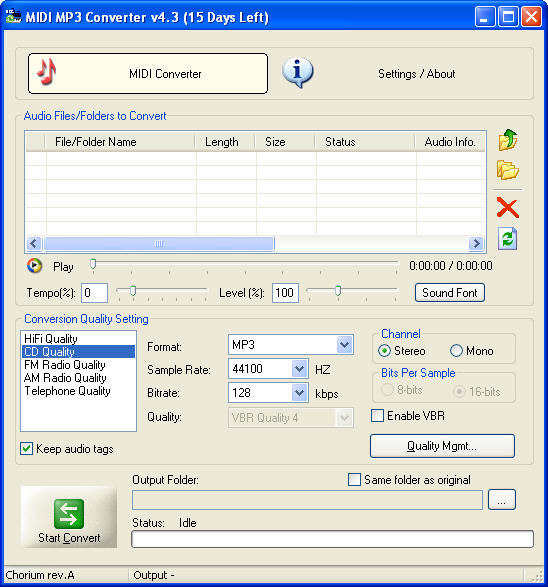The image size is (548, 587).
Task: Maximize the MIDI MP3 Converter window
Action: click(508, 17)
